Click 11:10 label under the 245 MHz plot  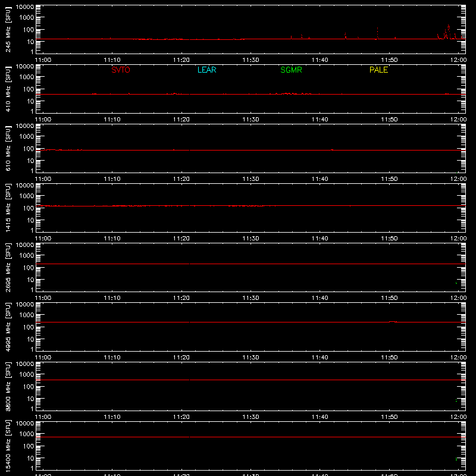112,60
